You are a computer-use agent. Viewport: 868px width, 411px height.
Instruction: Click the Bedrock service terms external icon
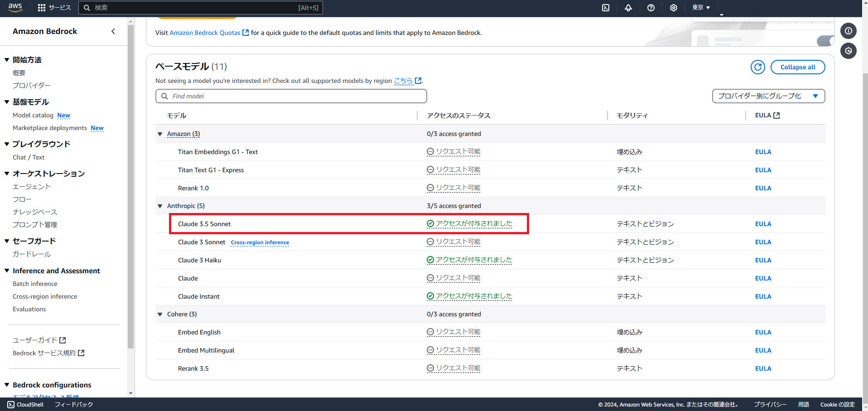(82, 353)
